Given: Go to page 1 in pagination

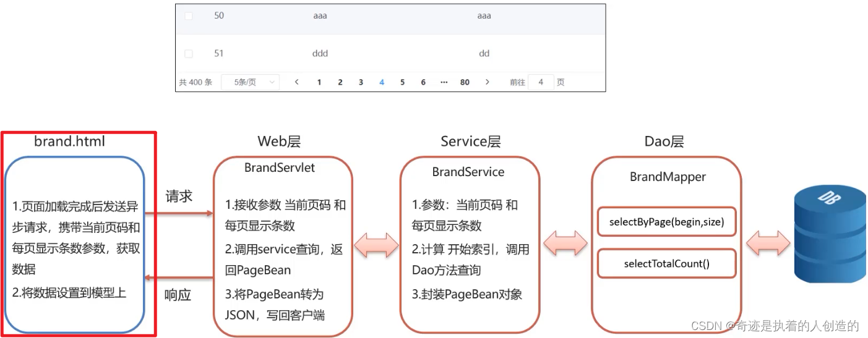Looking at the screenshot, I should 319,82.
